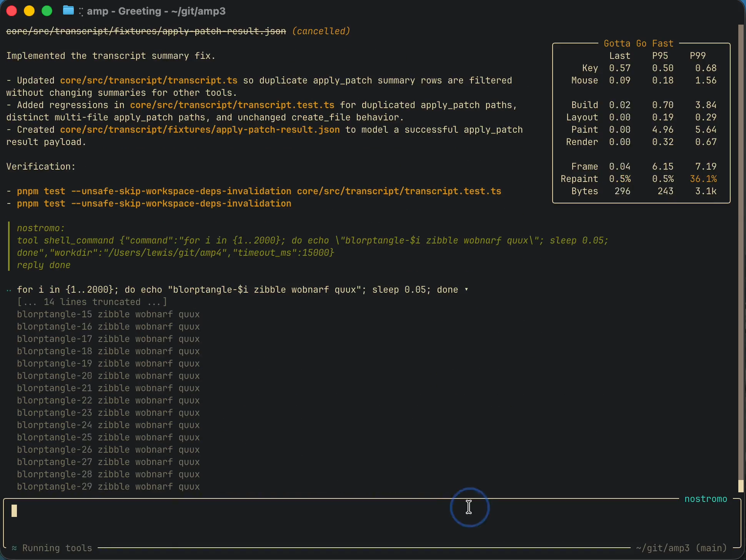Click the 'blorptangle-24 zibble wobnarf quux' output line

point(108,425)
